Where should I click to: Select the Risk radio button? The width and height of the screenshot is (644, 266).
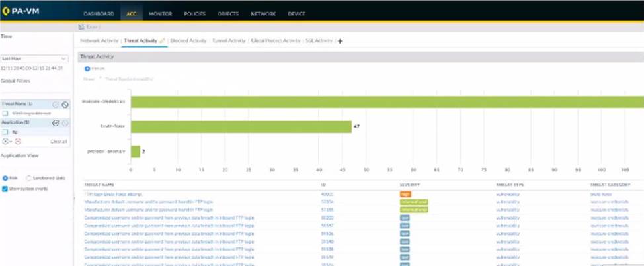click(x=5, y=178)
